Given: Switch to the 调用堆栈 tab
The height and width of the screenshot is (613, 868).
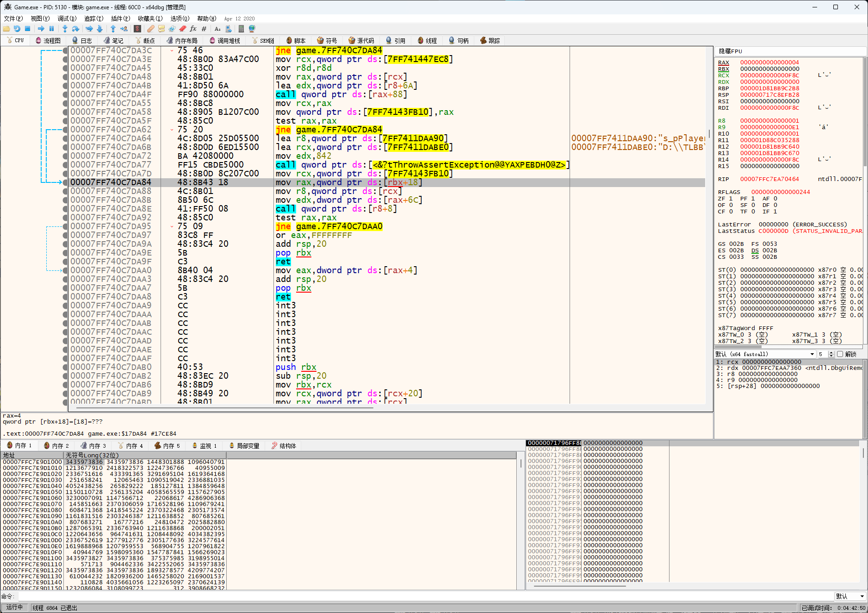Looking at the screenshot, I should [x=225, y=41].
